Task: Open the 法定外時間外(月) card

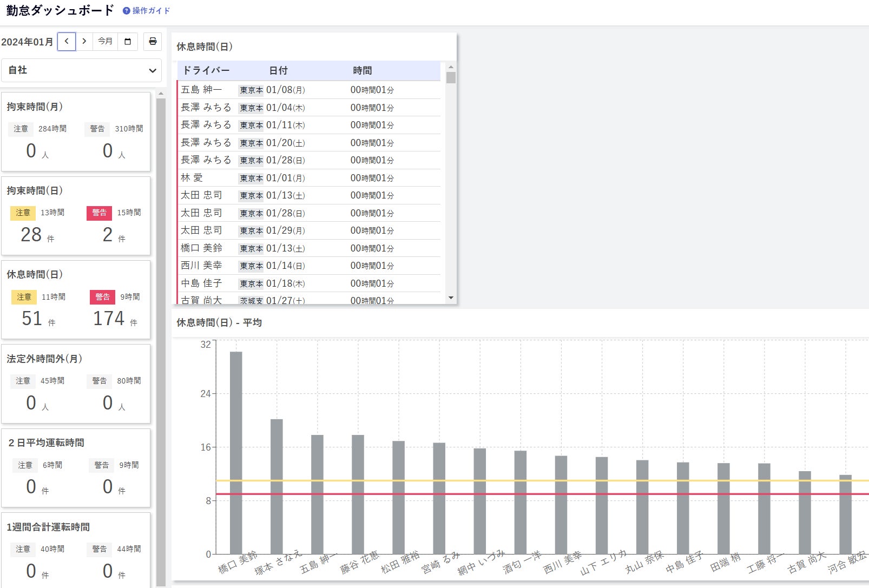Action: (76, 384)
